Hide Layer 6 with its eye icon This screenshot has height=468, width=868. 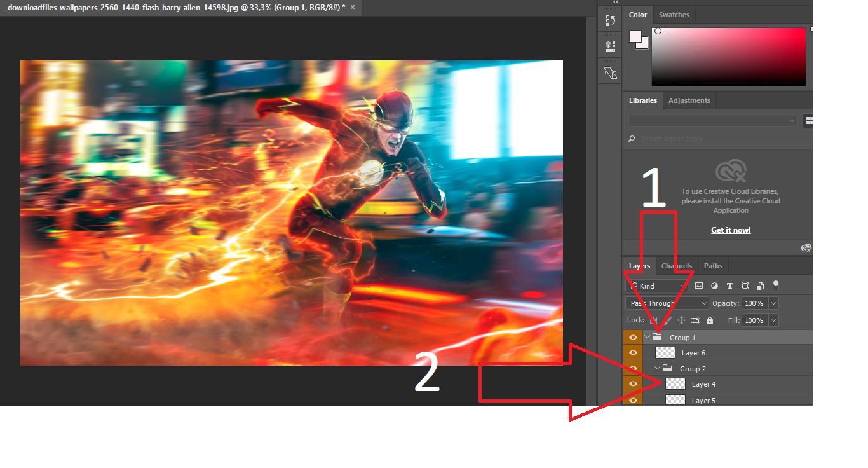coord(633,353)
